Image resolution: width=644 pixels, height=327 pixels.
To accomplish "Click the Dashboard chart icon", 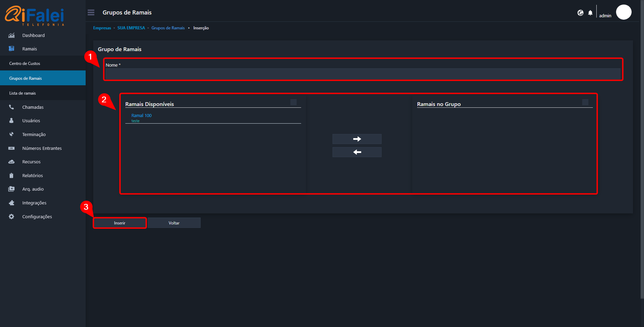I will coord(11,35).
